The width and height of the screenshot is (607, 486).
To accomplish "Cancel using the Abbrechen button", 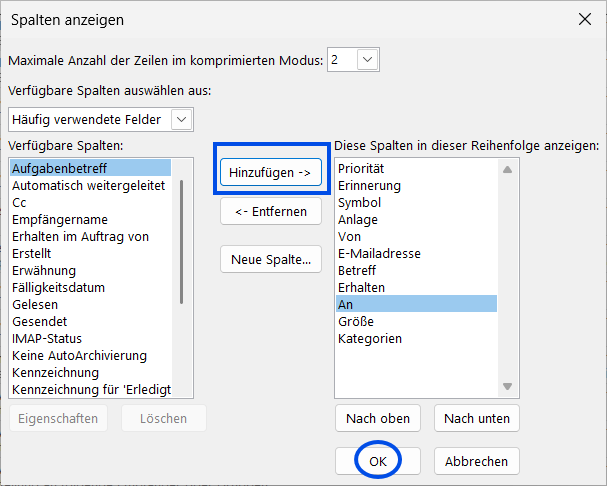I will 476,461.
